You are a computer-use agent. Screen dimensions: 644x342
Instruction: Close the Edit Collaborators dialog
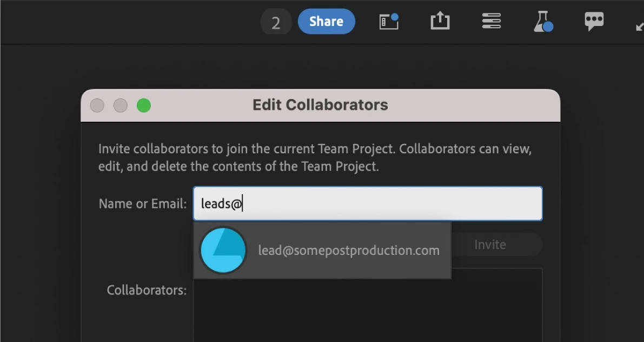point(97,105)
